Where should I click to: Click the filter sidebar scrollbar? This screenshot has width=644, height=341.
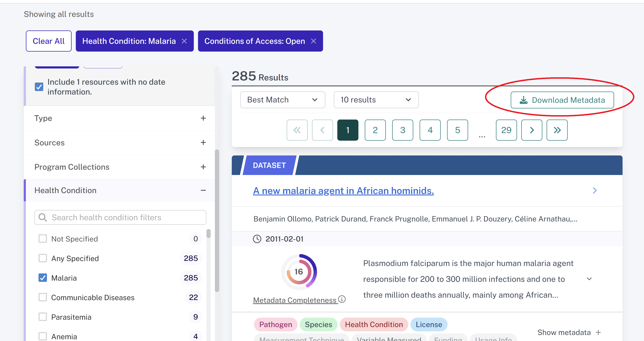click(x=217, y=221)
